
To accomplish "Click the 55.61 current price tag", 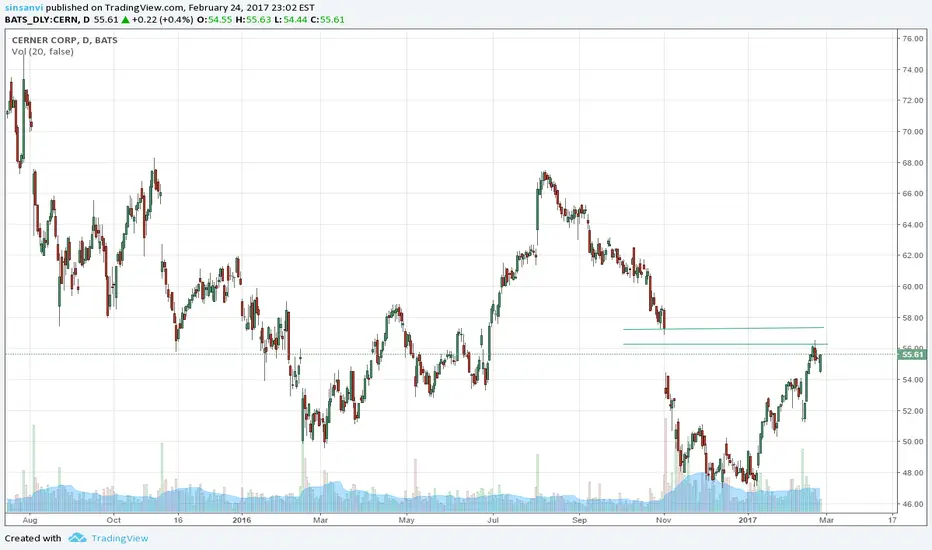I will tap(912, 354).
